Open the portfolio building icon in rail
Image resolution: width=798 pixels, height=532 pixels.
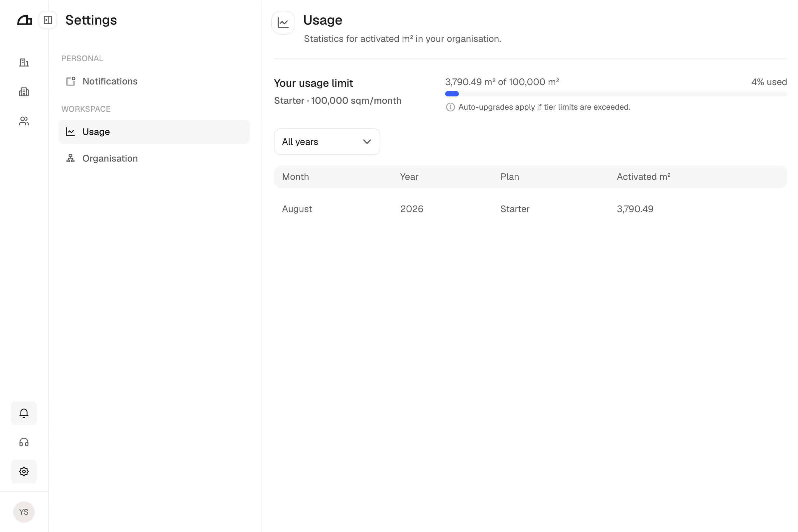[24, 92]
